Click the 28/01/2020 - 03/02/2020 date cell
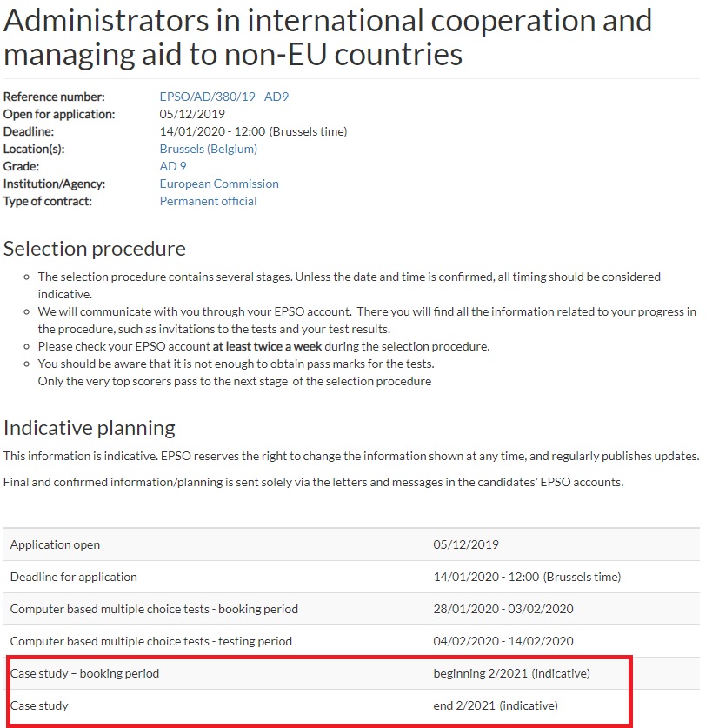The width and height of the screenshot is (719, 728). point(503,609)
